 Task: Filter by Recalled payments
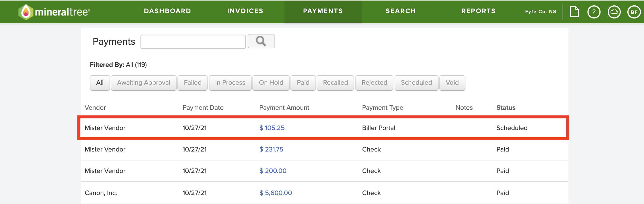335,83
